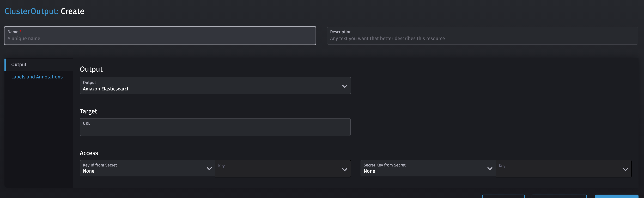The image size is (644, 198).
Task: Open the Key Id from Secret dropdown
Action: pyautogui.click(x=147, y=169)
